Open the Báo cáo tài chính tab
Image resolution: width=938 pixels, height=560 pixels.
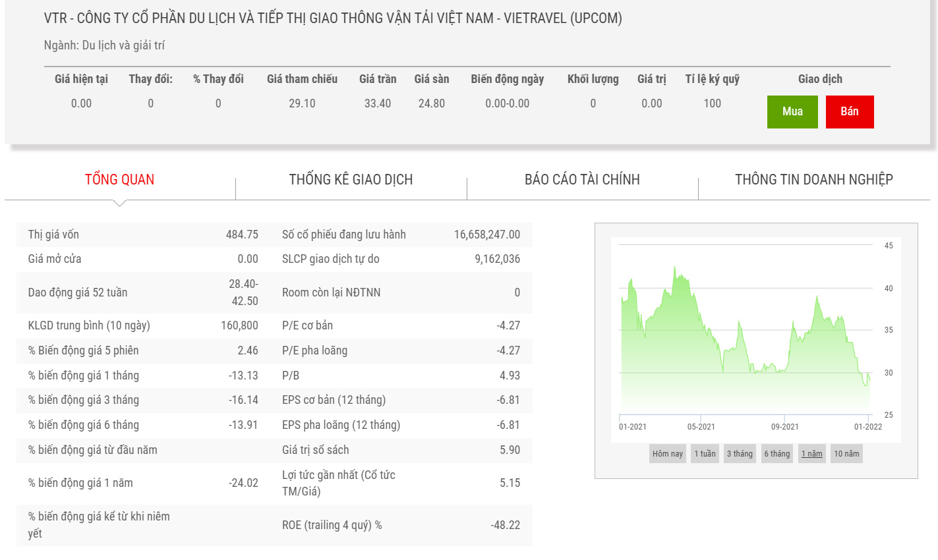point(582,179)
